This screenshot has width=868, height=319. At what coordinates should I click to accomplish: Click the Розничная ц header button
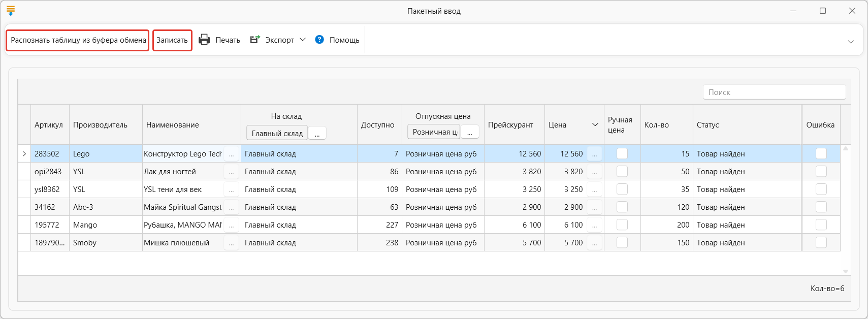[x=434, y=132]
